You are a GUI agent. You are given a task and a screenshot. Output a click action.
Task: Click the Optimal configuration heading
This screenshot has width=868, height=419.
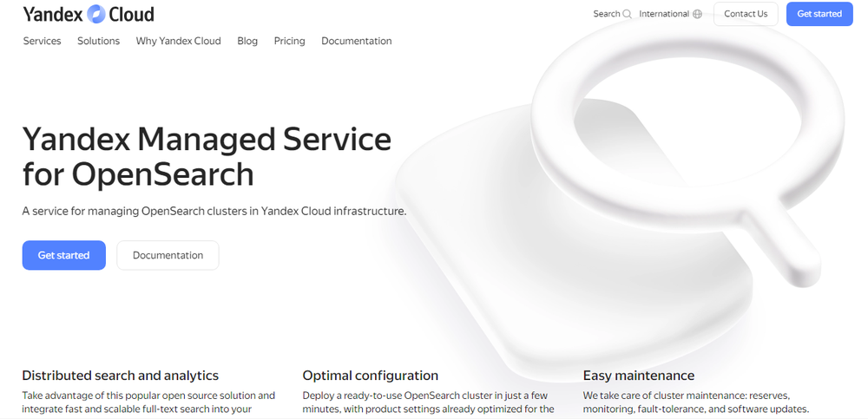tap(371, 376)
